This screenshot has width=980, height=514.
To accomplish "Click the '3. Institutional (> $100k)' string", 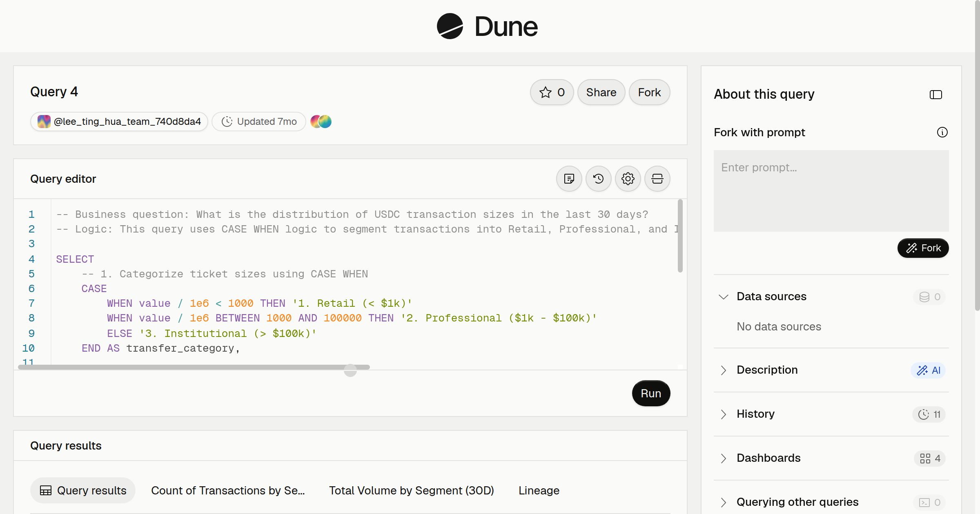I will click(x=228, y=333).
